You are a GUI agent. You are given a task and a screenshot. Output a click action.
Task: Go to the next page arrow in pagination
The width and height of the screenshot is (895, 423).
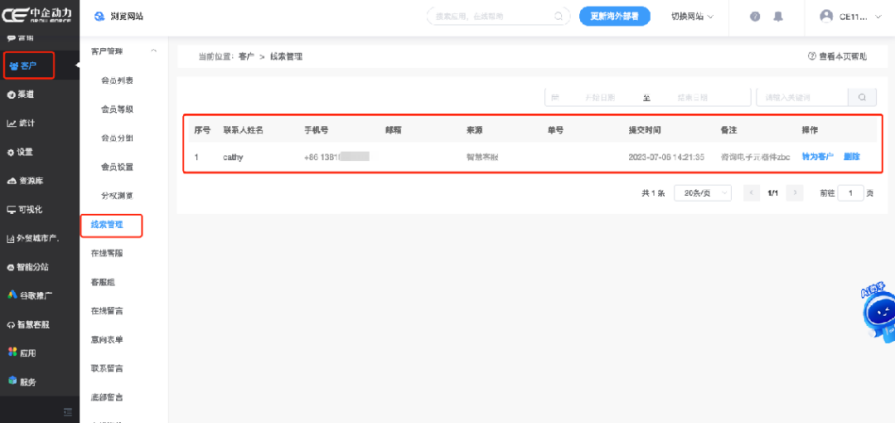coord(795,193)
